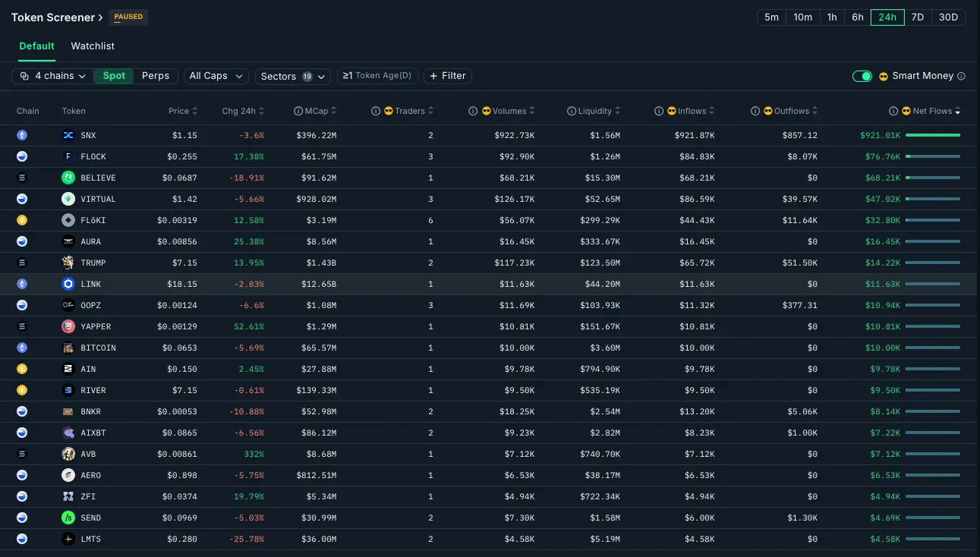Screen dimensions: 980x557
Task: Open the OOPZ token name link
Action: 90,305
